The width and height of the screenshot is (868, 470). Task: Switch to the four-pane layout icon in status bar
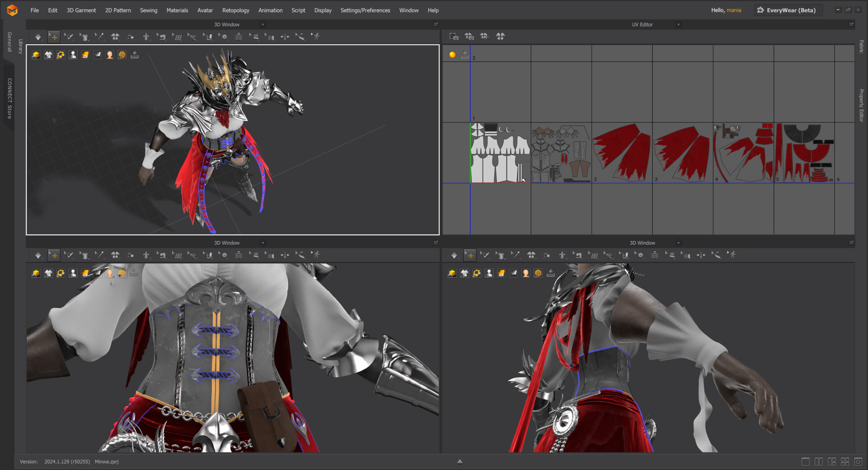[844, 461]
